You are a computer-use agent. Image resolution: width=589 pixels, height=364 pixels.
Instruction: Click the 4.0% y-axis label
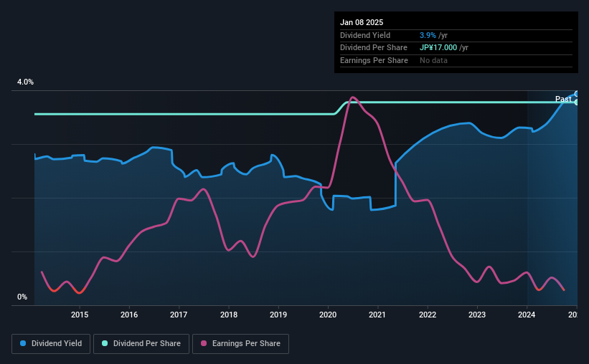tap(25, 82)
